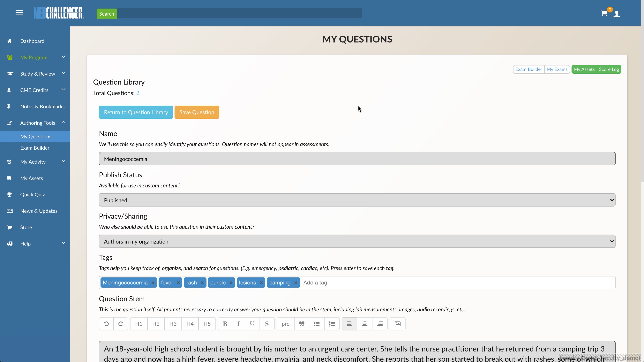This screenshot has width=644, height=362.
Task: Delete the 'purple' tag
Action: pyautogui.click(x=231, y=283)
